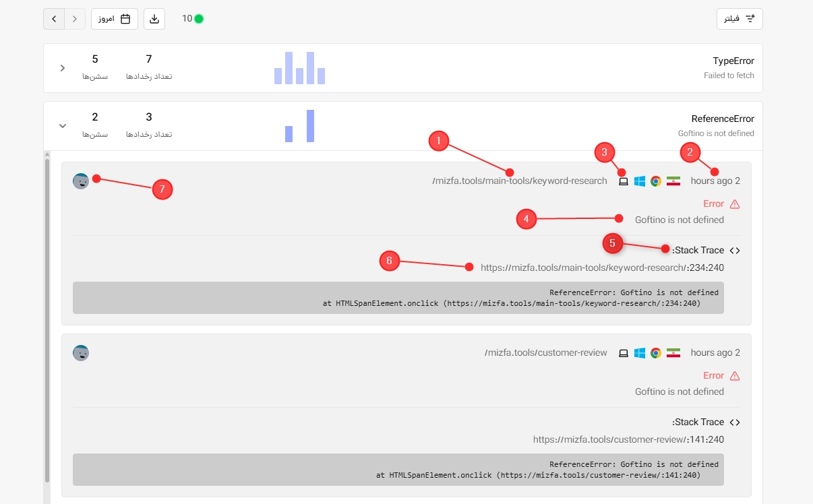Go to previous page arrow
This screenshot has height=504, width=813.
point(54,19)
